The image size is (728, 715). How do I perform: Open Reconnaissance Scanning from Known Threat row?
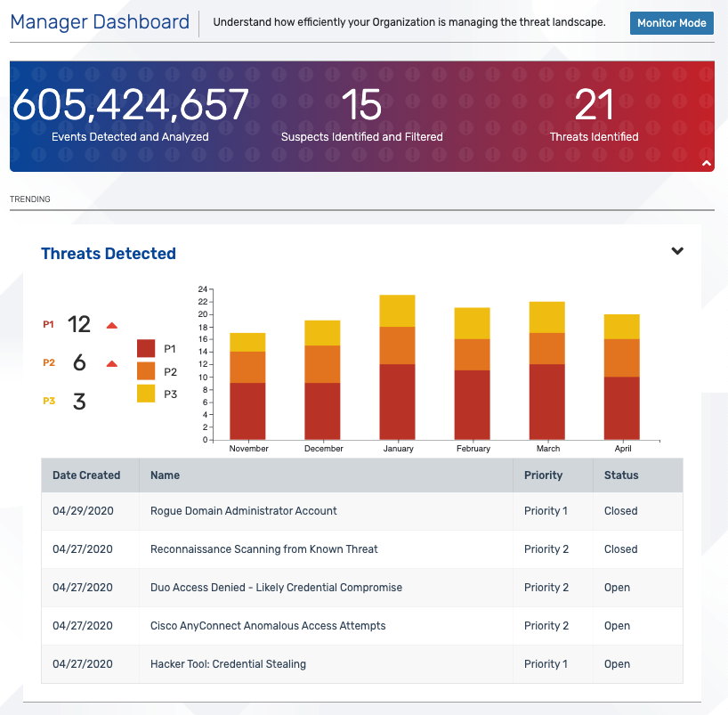(x=362, y=549)
